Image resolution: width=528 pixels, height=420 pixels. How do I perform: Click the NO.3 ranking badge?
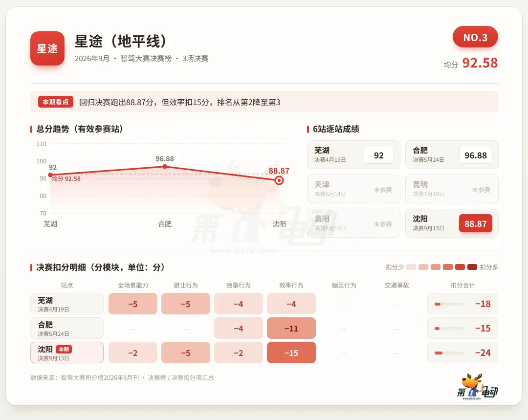[x=475, y=37]
